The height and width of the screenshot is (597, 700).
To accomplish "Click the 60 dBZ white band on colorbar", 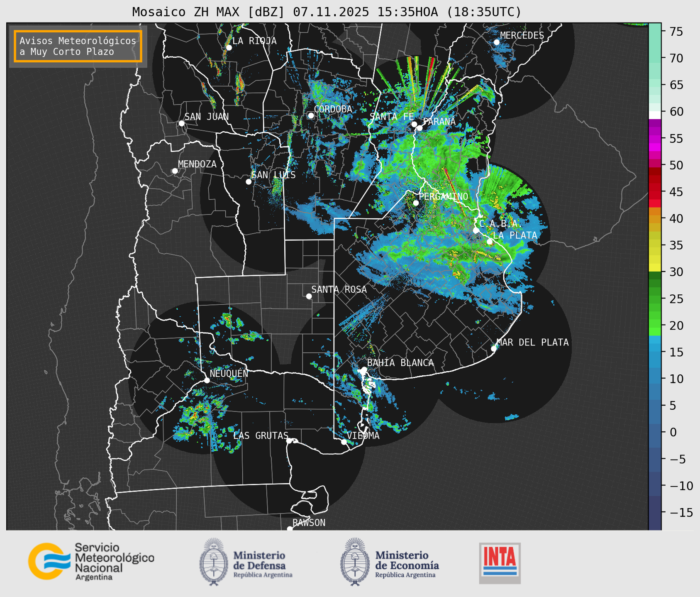I will pyautogui.click(x=654, y=115).
